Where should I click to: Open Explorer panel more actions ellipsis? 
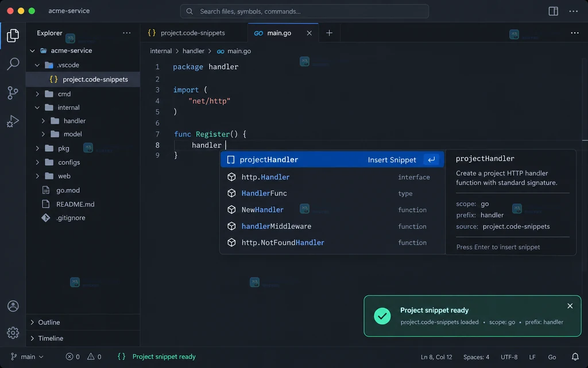(x=127, y=33)
